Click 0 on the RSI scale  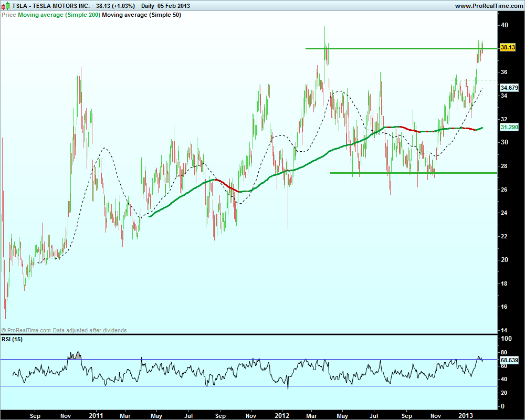pyautogui.click(x=502, y=406)
